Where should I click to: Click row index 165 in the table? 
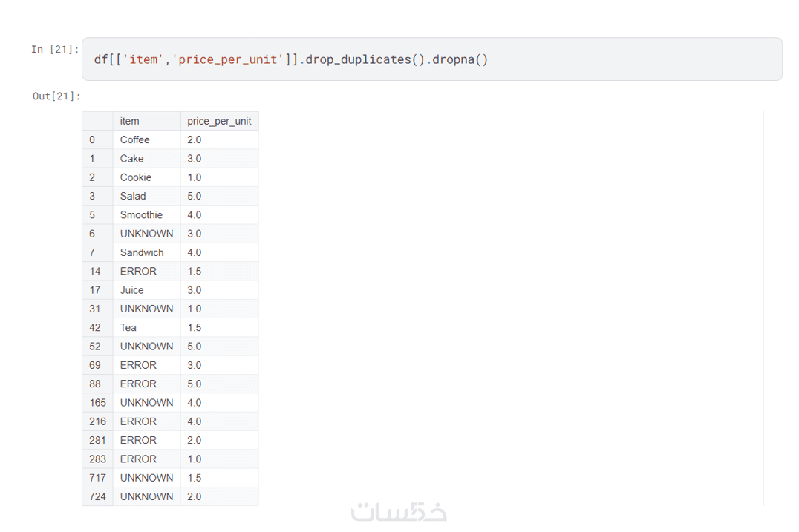click(98, 402)
